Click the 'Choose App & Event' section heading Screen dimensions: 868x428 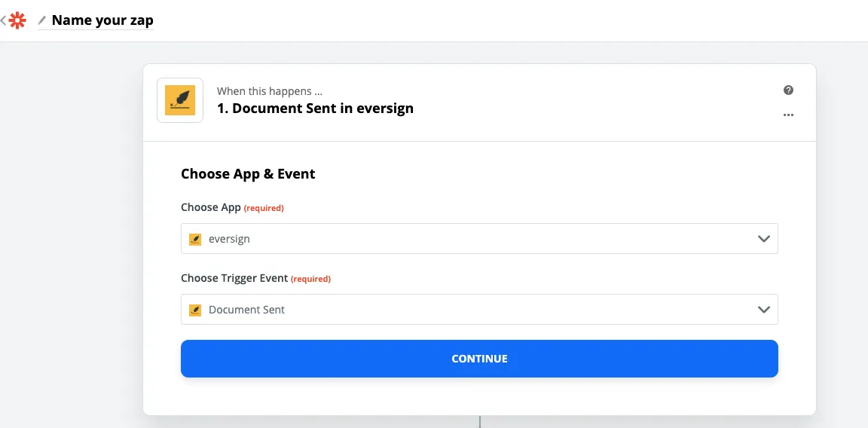(x=248, y=174)
